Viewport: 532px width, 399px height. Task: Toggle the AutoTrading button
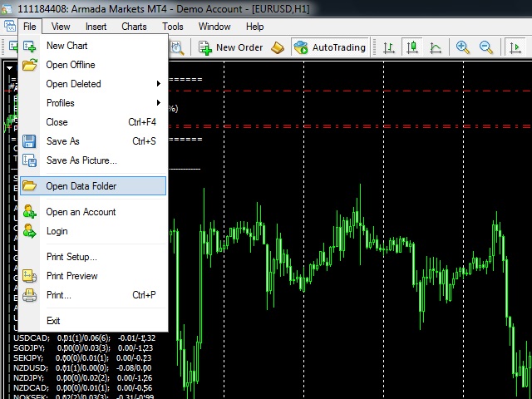330,47
